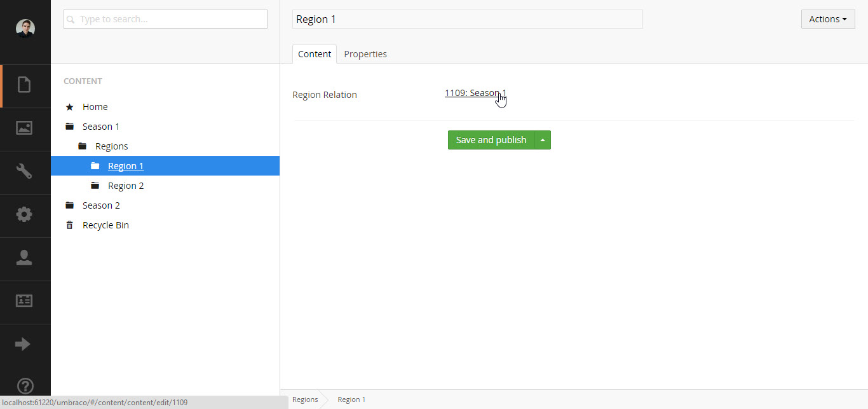Open the Settings wrench section
This screenshot has height=409, width=868.
pyautogui.click(x=25, y=171)
